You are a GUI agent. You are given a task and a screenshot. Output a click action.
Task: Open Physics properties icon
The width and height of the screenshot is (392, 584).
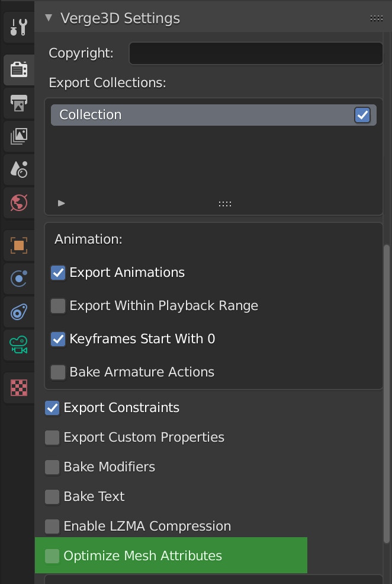18,279
